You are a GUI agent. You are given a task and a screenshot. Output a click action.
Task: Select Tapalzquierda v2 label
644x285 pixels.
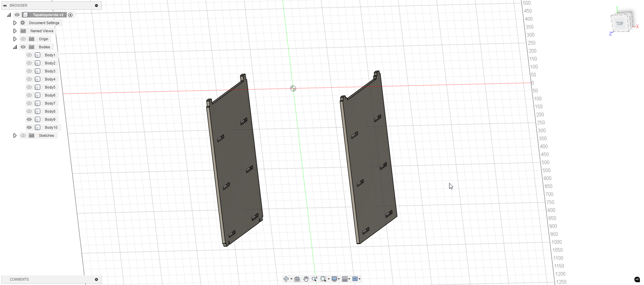point(48,15)
